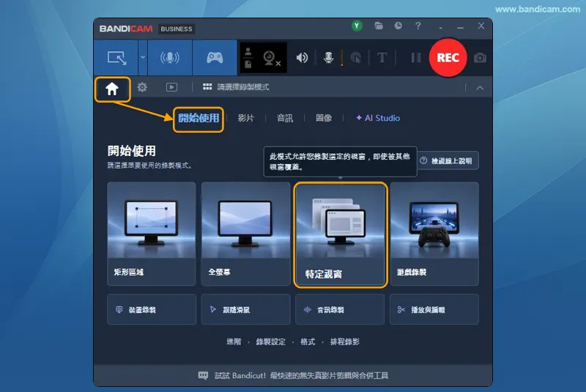This screenshot has height=392, width=586.
Task: Open the green Y account icon
Action: pyautogui.click(x=357, y=26)
